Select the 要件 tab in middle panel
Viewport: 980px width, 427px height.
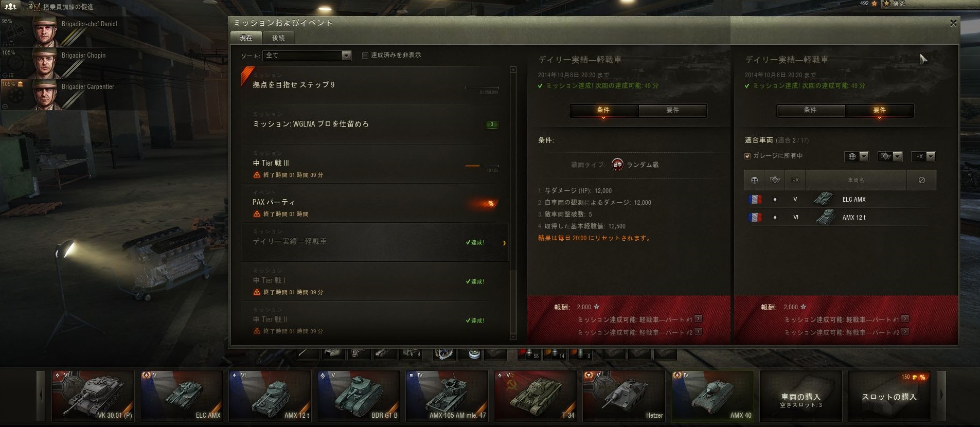672,110
